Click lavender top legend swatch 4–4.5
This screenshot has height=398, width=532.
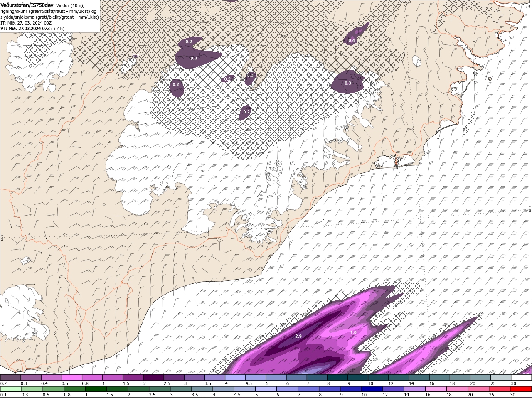(x=234, y=378)
